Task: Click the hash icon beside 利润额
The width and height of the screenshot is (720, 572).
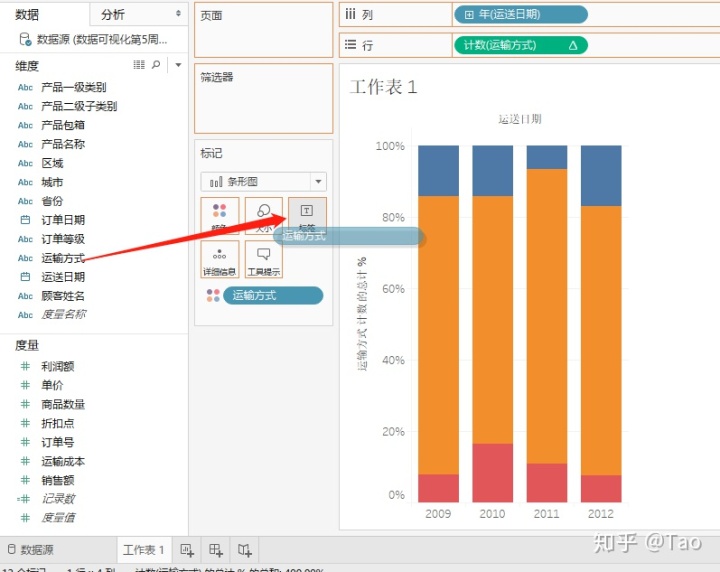Action: 25,366
